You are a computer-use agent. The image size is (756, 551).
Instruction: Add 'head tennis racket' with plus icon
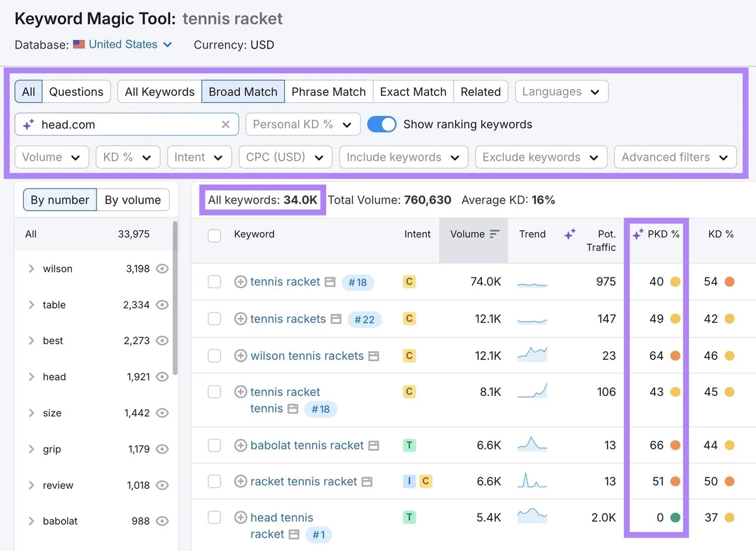[x=240, y=518]
